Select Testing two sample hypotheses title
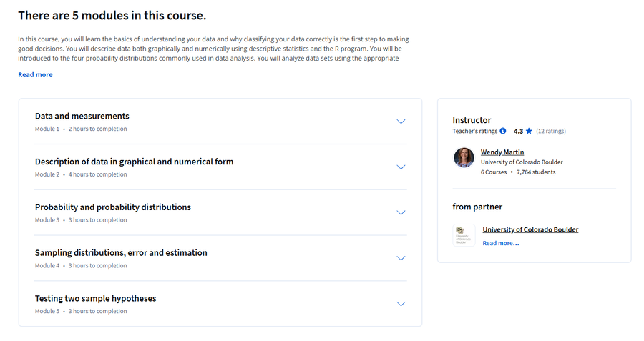This screenshot has width=644, height=341. tap(96, 298)
